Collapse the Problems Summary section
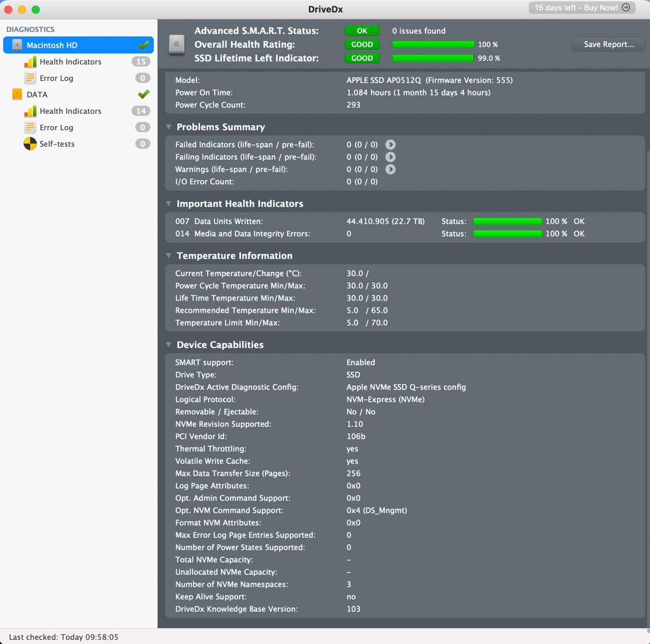 coord(169,127)
